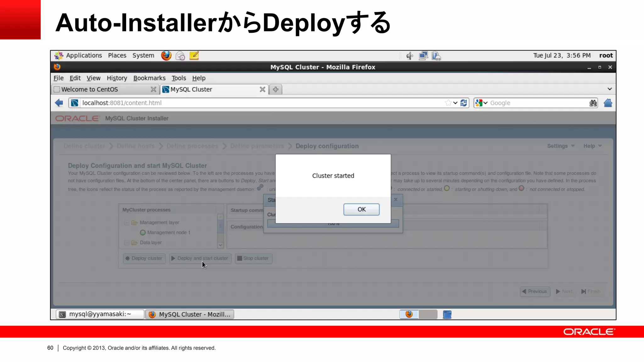The height and width of the screenshot is (362, 644).
Task: Click the site identity icon in address bar
Action: click(75, 103)
